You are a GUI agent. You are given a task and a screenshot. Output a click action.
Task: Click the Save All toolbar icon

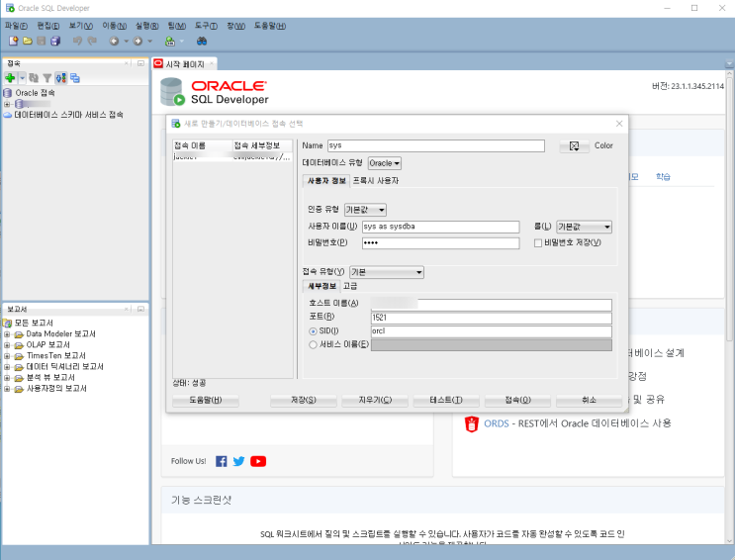pos(55,41)
